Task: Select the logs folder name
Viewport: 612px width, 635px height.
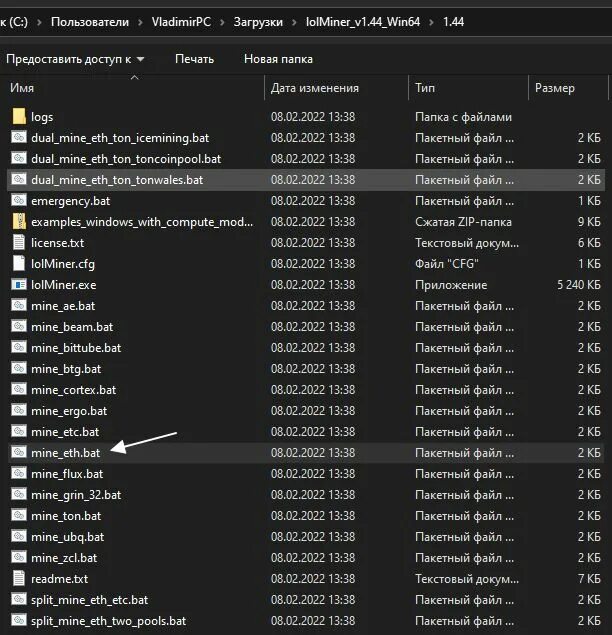Action: [42, 117]
